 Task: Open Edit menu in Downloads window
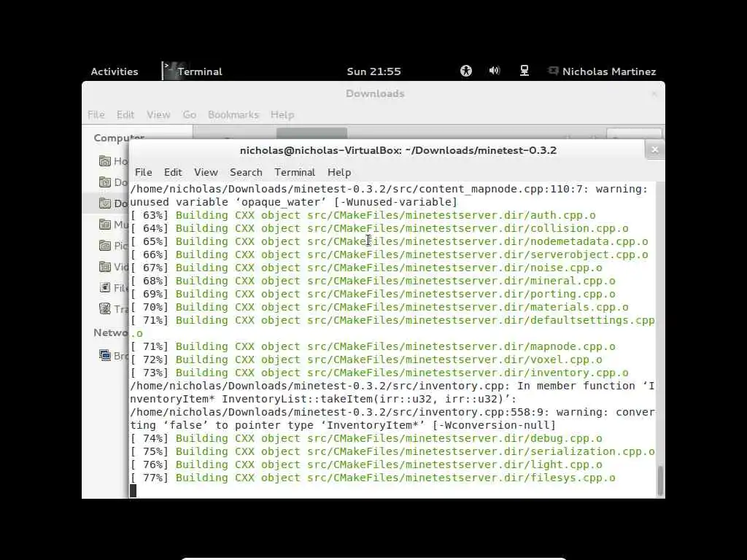(x=125, y=114)
